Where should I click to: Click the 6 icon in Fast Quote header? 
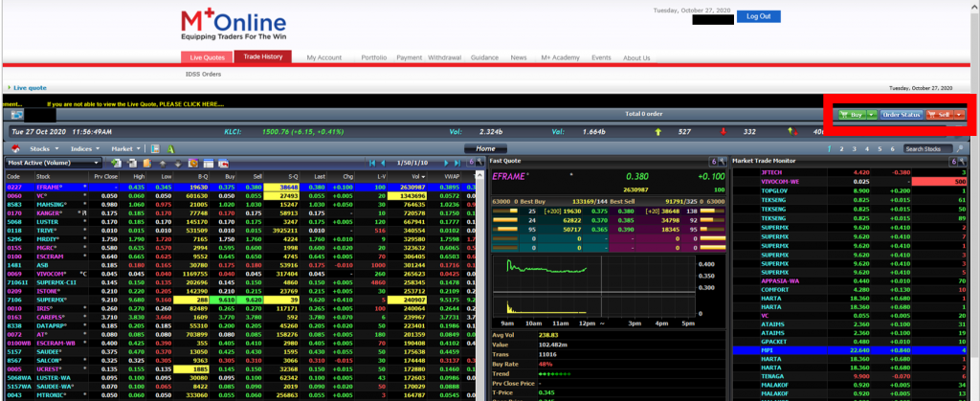click(714, 161)
